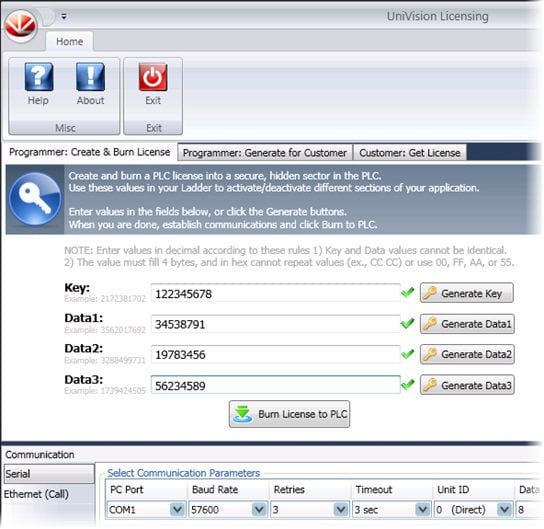
Task: Expand the PC Port COM1 dropdown
Action: point(177,510)
